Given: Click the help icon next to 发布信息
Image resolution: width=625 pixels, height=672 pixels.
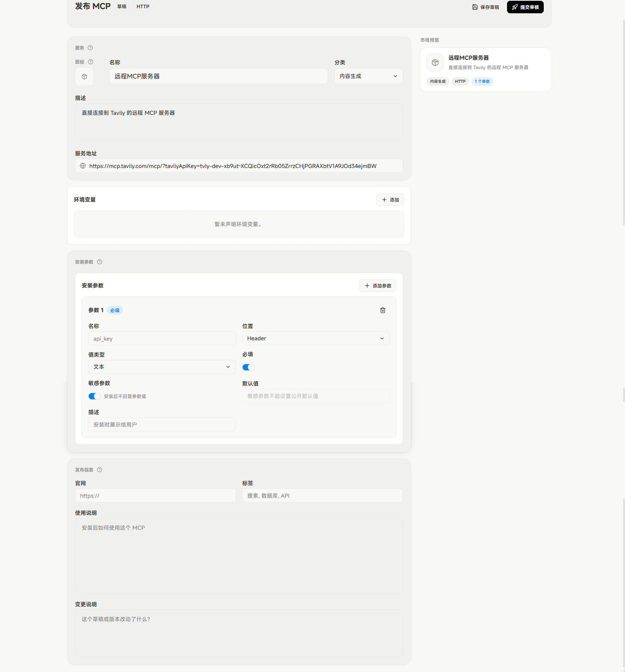Looking at the screenshot, I should tap(100, 470).
